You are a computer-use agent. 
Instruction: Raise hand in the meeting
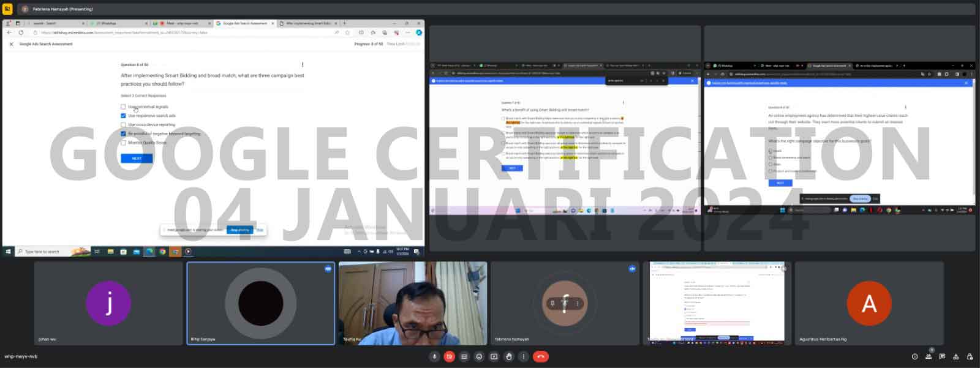(509, 356)
